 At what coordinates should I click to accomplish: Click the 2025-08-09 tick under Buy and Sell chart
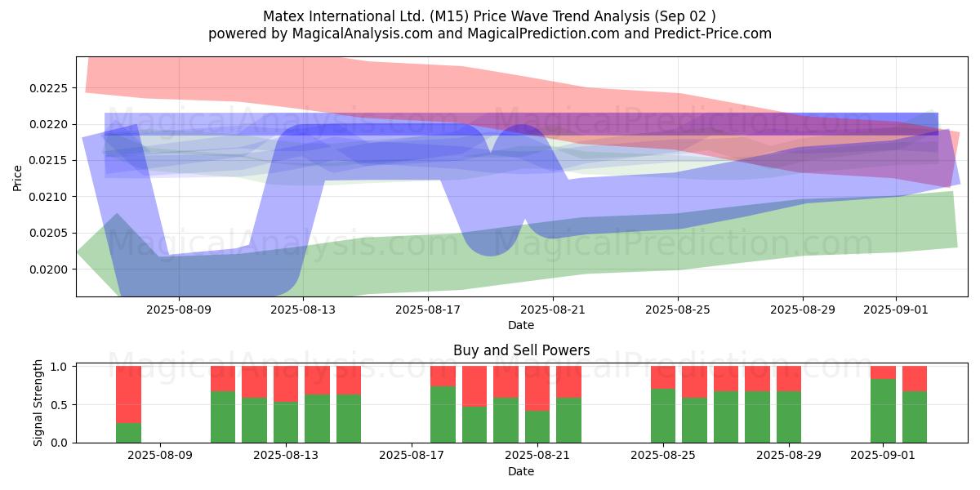point(160,457)
